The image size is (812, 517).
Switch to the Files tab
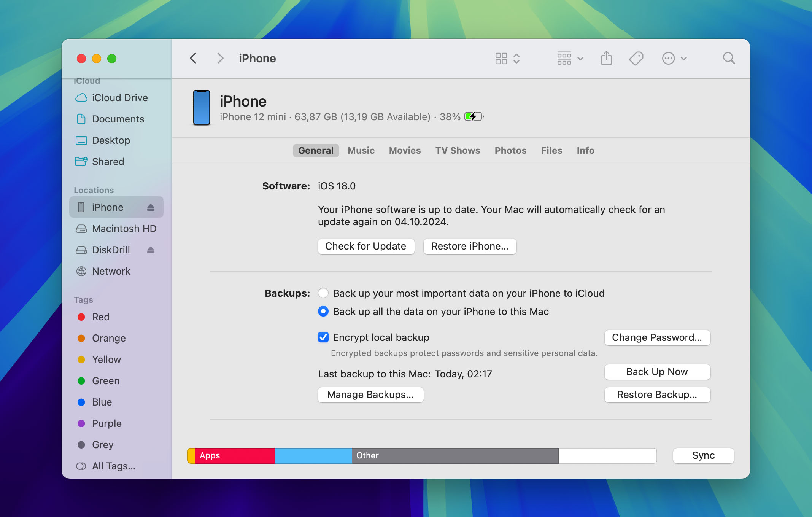551,151
